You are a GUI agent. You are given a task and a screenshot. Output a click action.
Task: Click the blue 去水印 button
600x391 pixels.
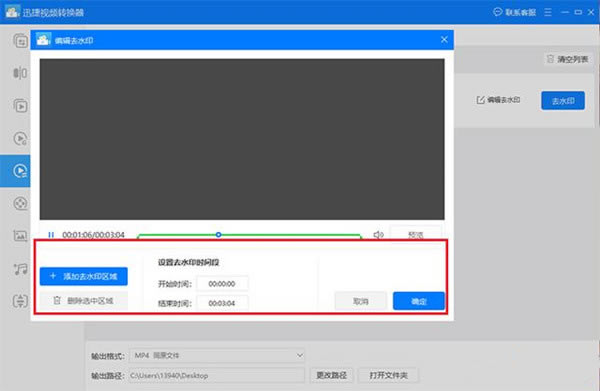[x=563, y=101]
